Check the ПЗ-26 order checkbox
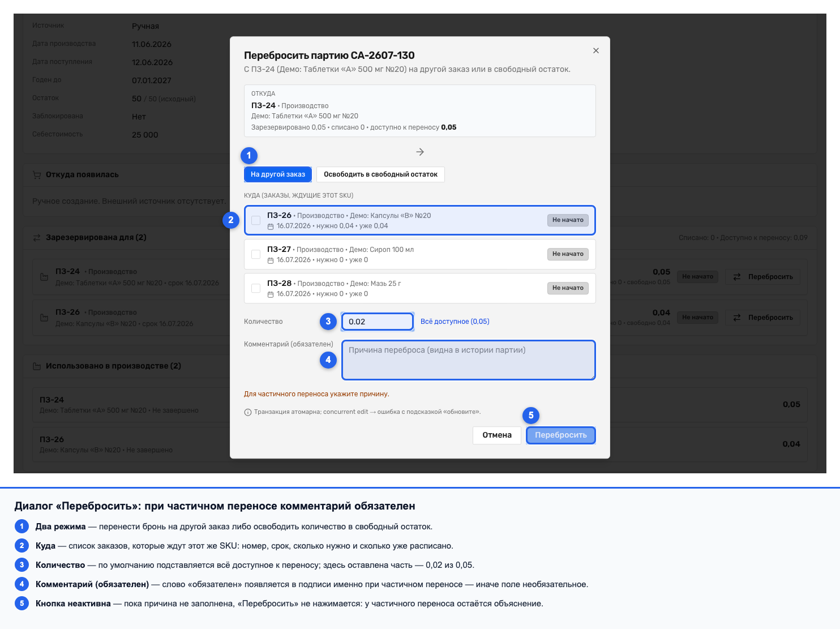This screenshot has height=629, width=840. pyautogui.click(x=256, y=220)
